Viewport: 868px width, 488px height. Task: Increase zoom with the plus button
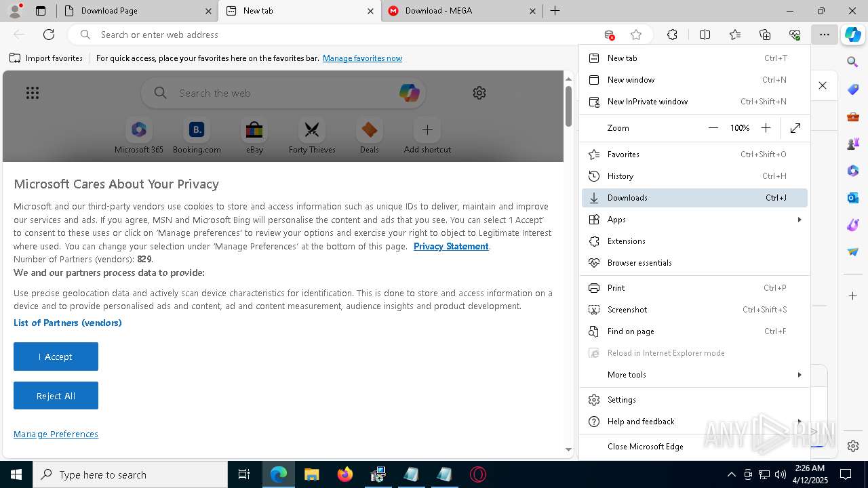[x=766, y=128]
